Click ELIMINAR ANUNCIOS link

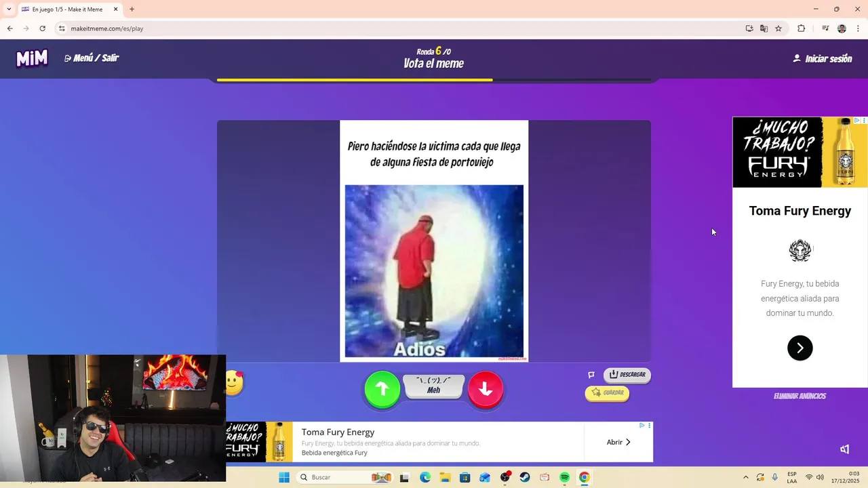[x=800, y=396]
